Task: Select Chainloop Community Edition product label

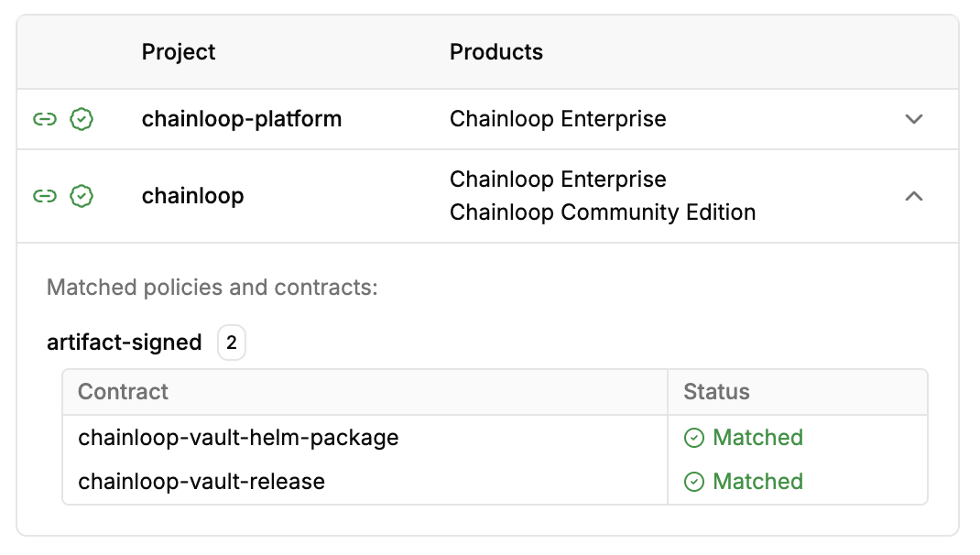Action: [603, 212]
